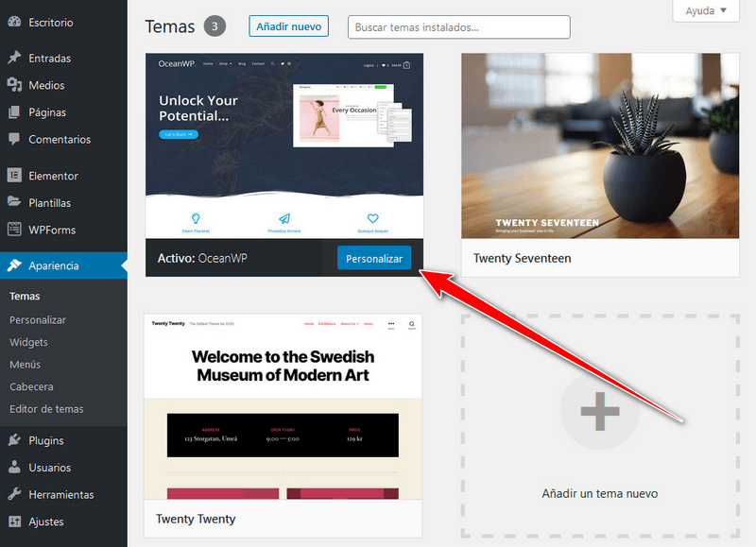Click the Elementor logo icon

coord(14,176)
